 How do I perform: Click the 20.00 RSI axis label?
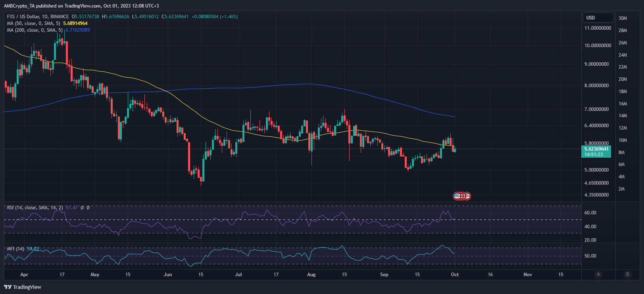[x=590, y=240]
